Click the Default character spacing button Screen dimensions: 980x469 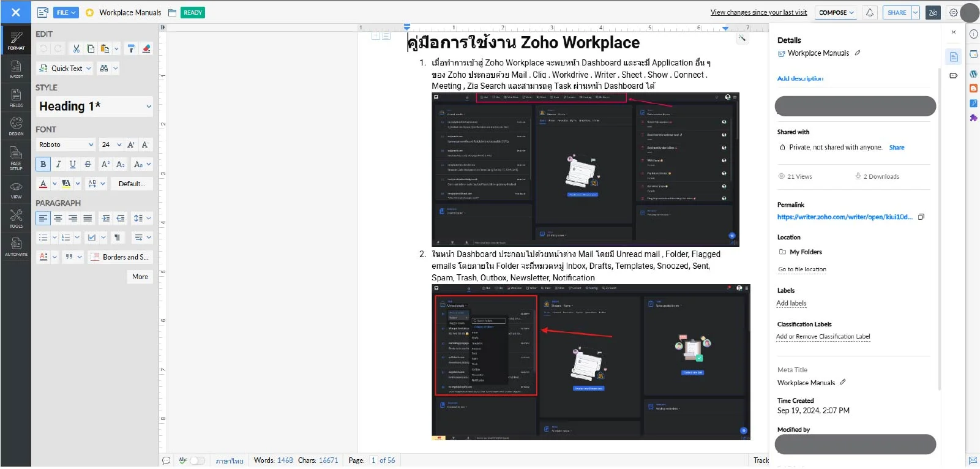coord(132,184)
